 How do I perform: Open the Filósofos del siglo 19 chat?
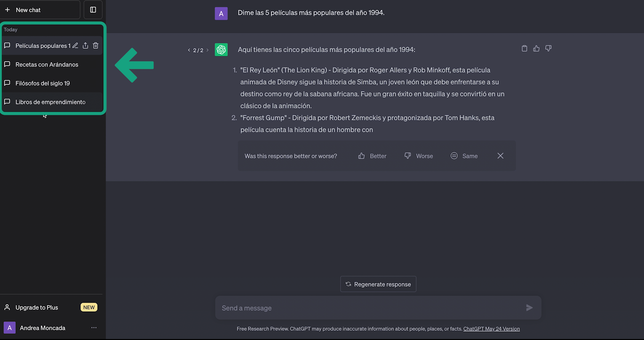point(43,83)
